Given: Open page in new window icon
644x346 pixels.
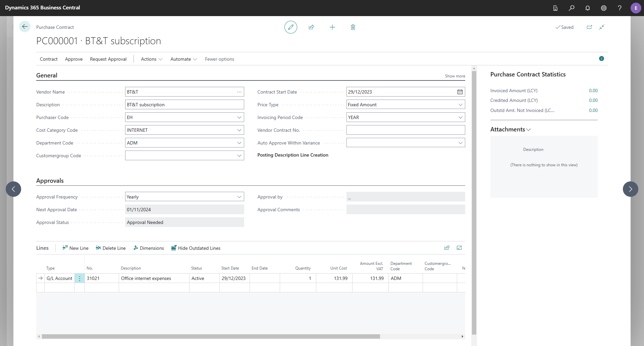Looking at the screenshot, I should [589, 27].
